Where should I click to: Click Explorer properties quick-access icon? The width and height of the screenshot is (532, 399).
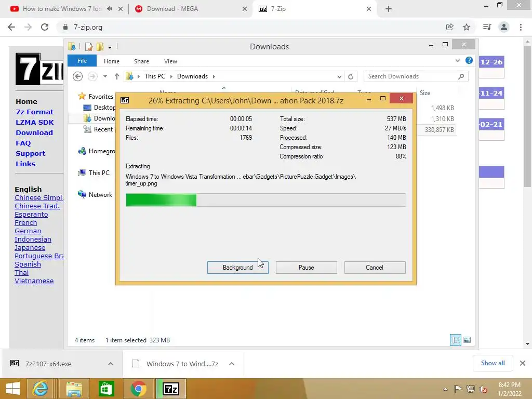88,46
